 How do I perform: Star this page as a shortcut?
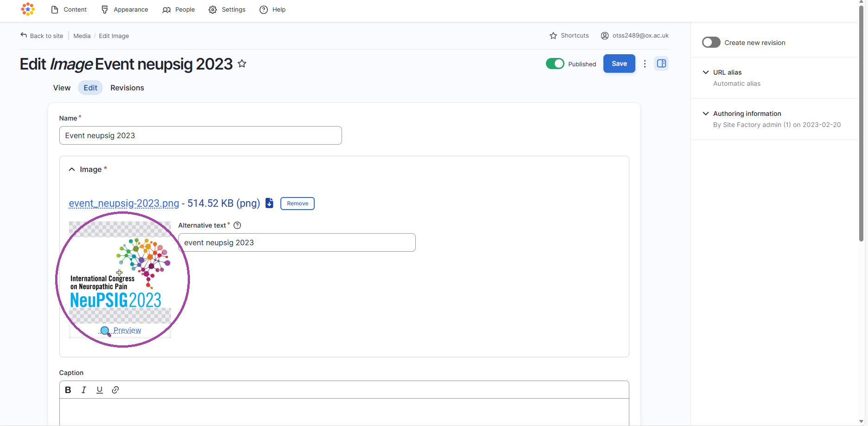(242, 64)
